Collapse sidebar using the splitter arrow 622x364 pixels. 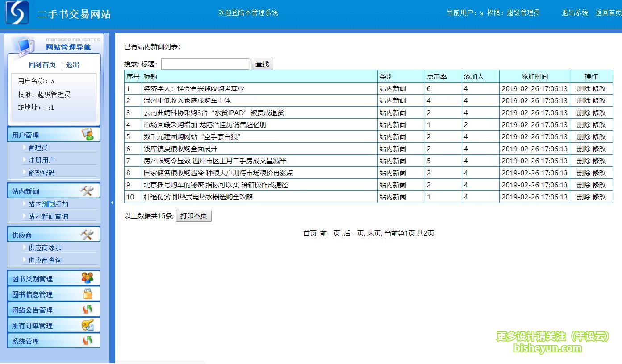pos(112,203)
